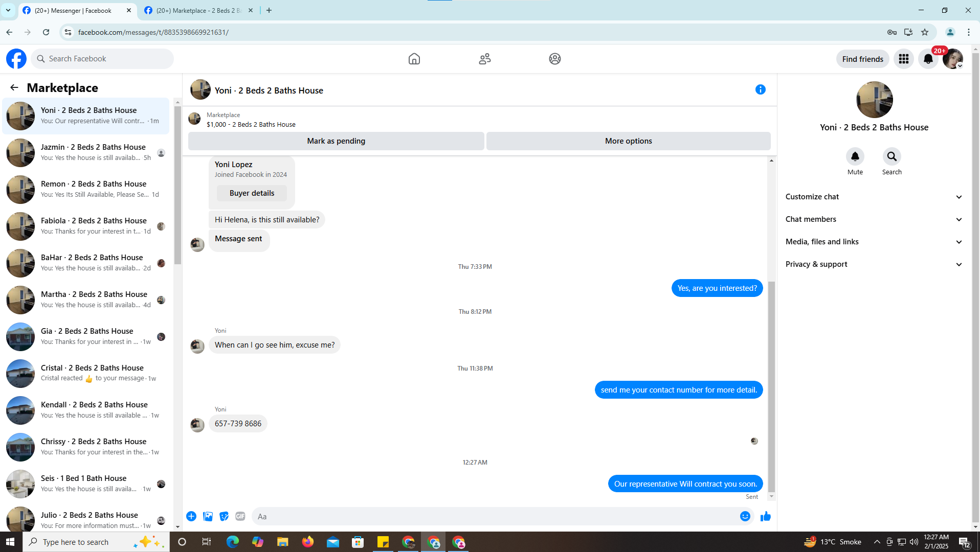Open Cristal conversation
The height and width of the screenshot is (552, 980).
(x=86, y=374)
